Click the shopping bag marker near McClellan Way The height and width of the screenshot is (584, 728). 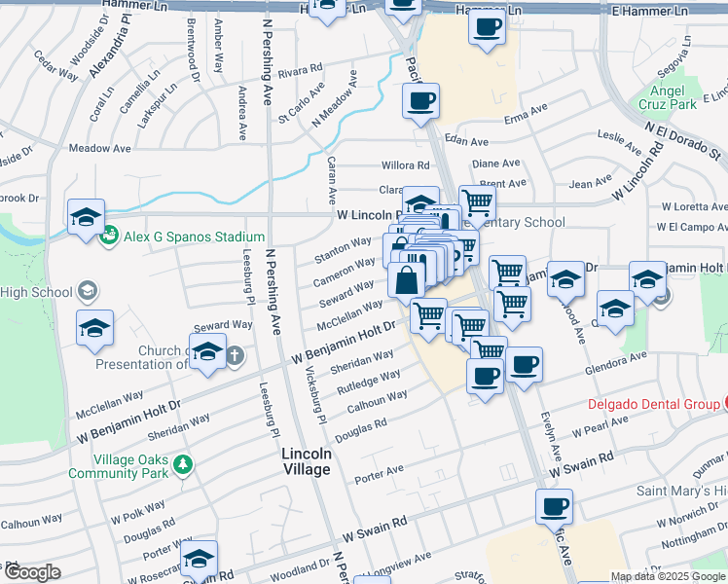[x=407, y=280]
